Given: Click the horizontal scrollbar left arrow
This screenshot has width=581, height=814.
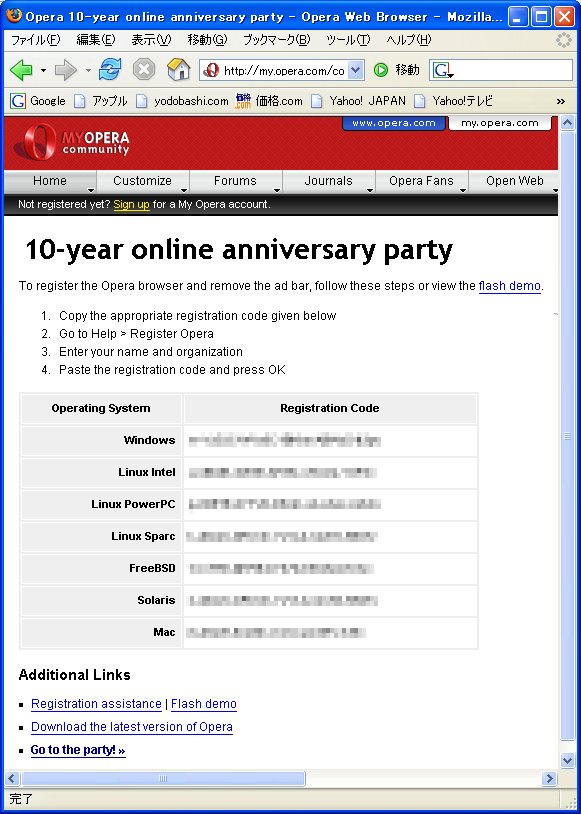Looking at the screenshot, I should [12, 779].
